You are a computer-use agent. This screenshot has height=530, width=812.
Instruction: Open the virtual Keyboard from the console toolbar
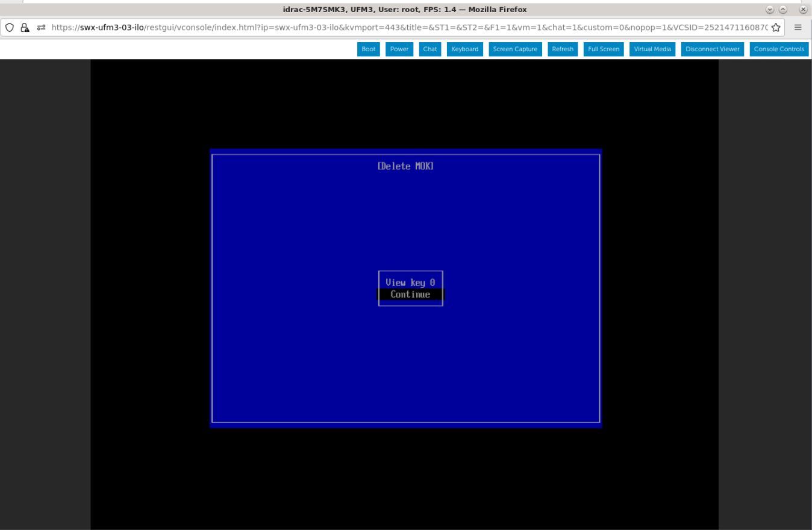tap(464, 49)
